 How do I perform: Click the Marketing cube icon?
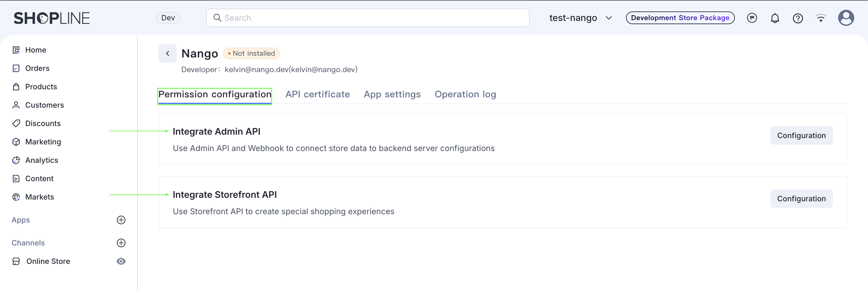tap(16, 142)
